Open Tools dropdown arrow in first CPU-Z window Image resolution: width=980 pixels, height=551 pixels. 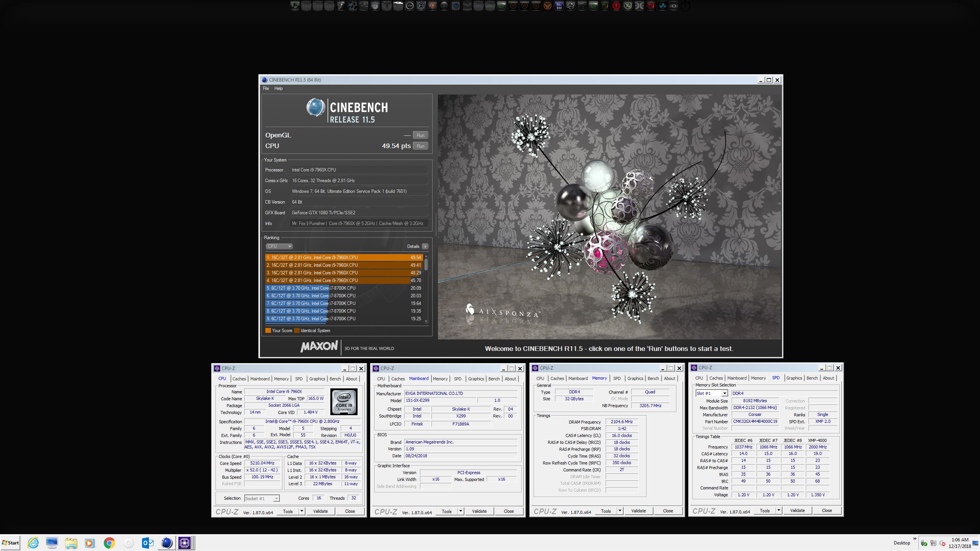pyautogui.click(x=302, y=511)
